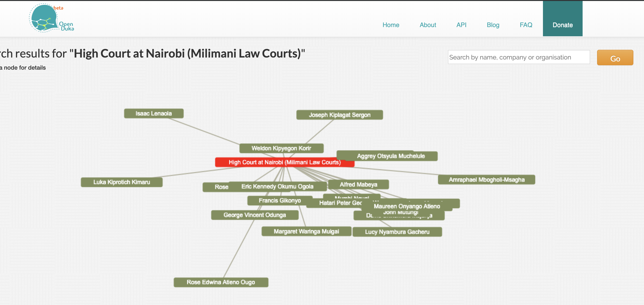644x305 pixels.
Task: Open the Home page
Action: point(390,25)
